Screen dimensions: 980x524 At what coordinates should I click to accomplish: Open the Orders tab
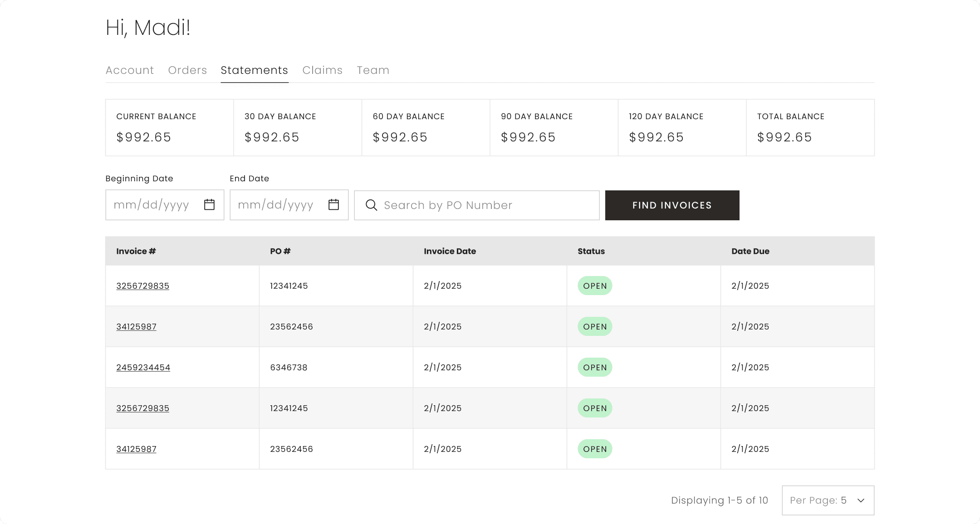click(187, 70)
